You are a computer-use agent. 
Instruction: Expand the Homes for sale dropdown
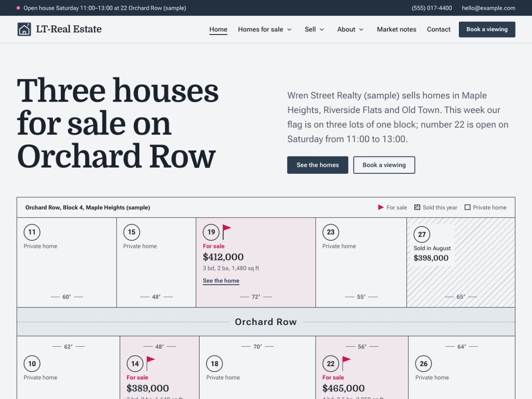click(x=265, y=29)
